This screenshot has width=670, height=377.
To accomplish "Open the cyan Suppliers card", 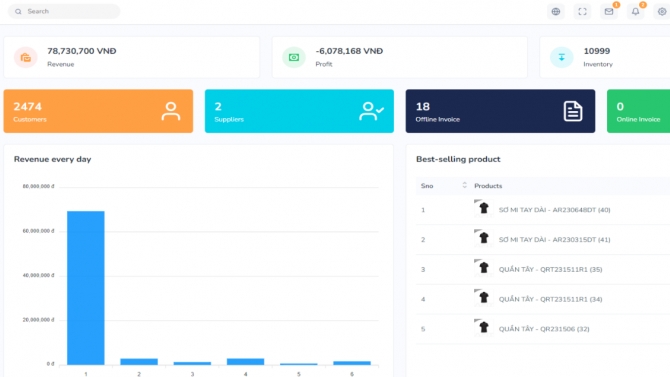I will click(299, 111).
